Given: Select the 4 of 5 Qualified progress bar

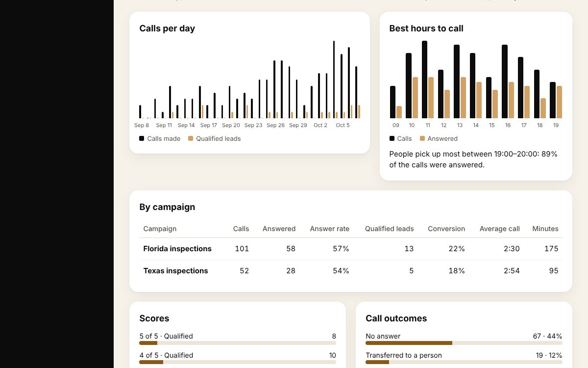Looking at the screenshot, I should [x=238, y=362].
